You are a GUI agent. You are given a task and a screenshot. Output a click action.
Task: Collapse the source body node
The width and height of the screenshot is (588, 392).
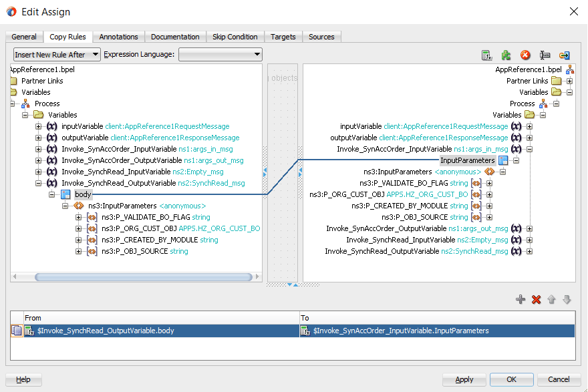pos(51,194)
